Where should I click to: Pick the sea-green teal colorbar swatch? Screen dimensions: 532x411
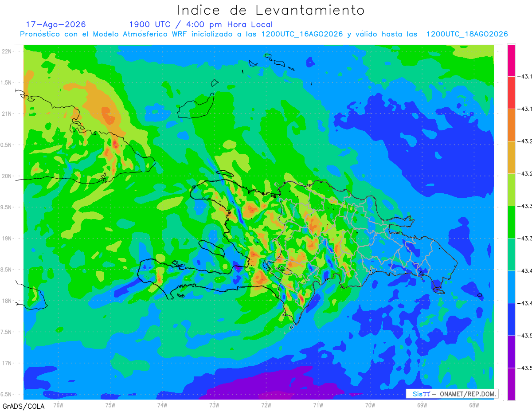coord(511,254)
